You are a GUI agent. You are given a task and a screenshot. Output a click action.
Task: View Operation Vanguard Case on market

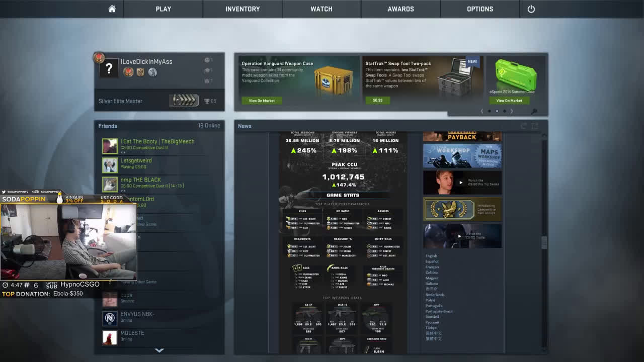[x=262, y=101]
